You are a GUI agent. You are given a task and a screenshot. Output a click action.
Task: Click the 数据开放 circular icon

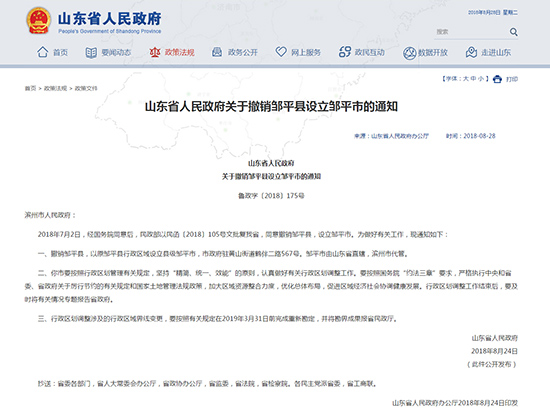(x=409, y=53)
